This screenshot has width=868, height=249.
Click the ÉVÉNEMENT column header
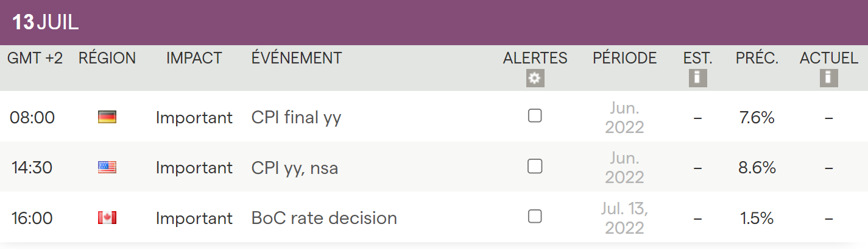pyautogui.click(x=297, y=59)
